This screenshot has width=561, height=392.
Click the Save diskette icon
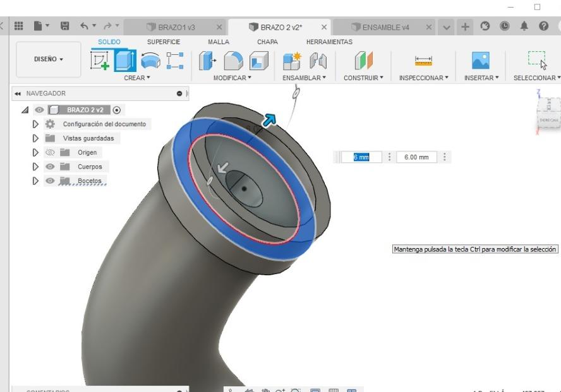(65, 26)
